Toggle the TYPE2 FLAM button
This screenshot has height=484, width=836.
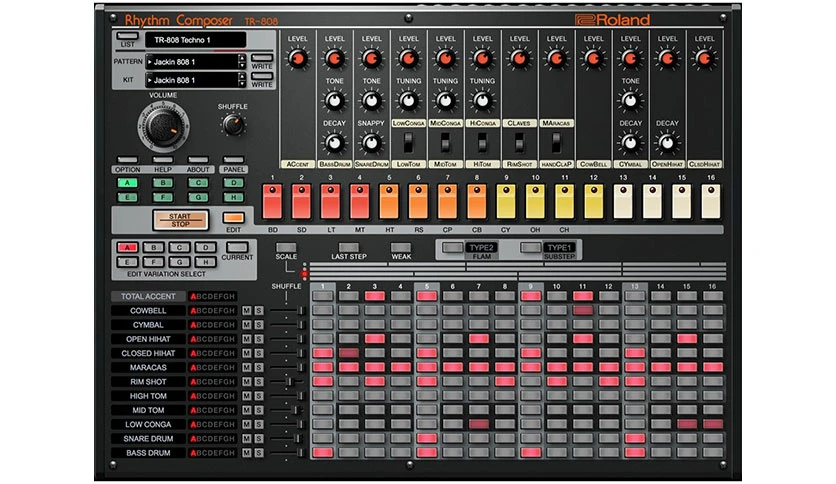click(x=452, y=247)
